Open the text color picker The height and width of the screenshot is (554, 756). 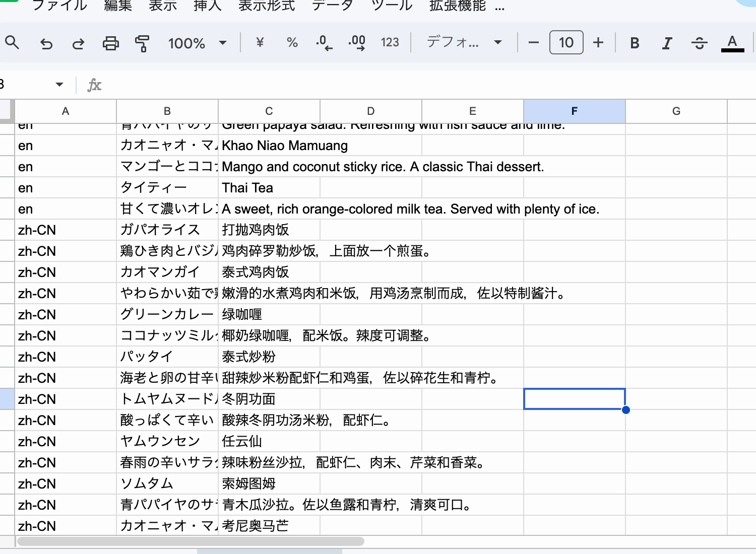coord(732,43)
